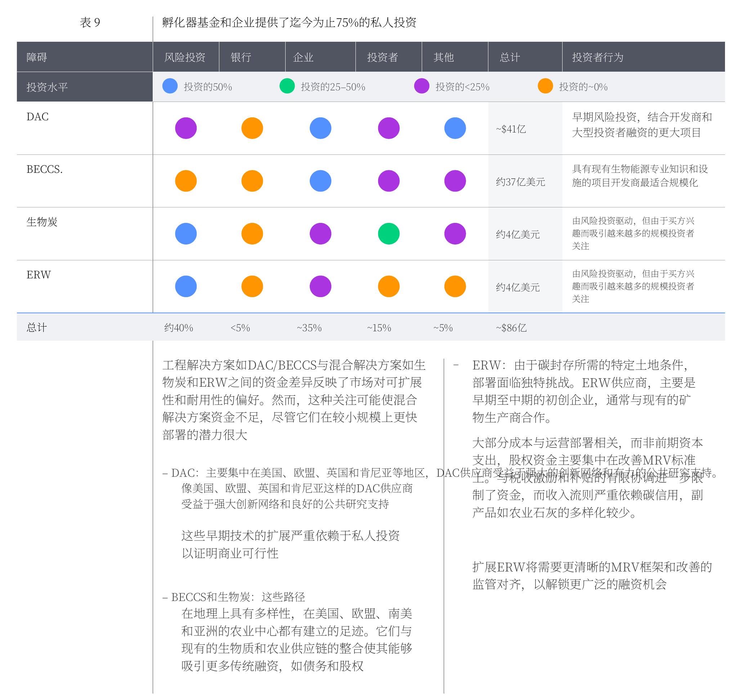Click the orange 投资的~0% legend dot

point(545,86)
